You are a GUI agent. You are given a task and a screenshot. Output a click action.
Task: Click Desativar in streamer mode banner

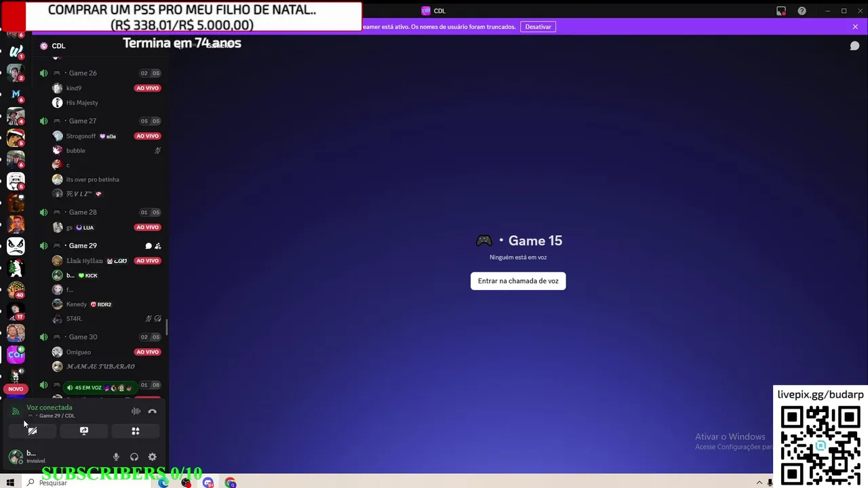tap(538, 26)
